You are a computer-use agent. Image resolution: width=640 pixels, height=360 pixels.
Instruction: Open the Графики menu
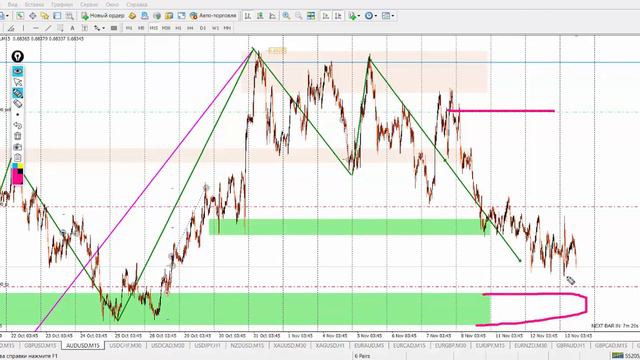(x=62, y=4)
